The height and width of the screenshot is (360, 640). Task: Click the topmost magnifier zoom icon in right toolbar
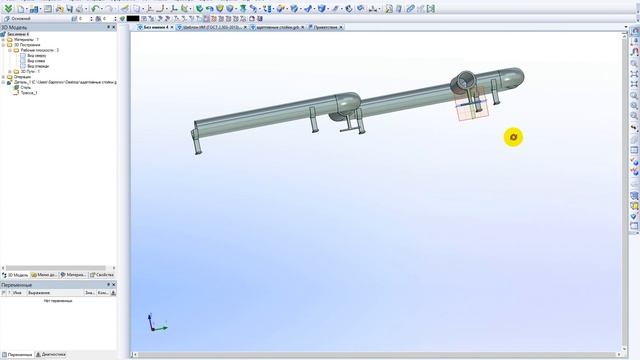[634, 63]
